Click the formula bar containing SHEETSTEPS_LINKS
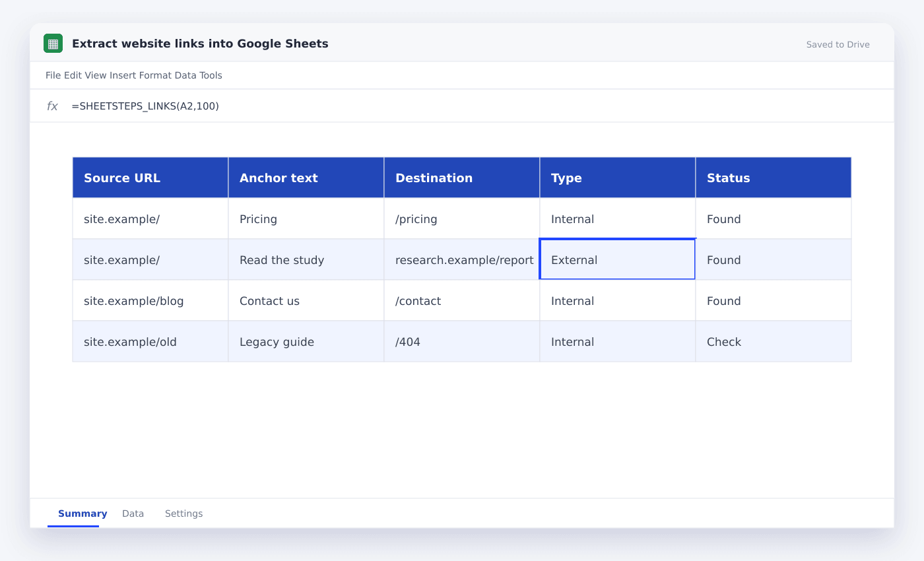 (462, 106)
